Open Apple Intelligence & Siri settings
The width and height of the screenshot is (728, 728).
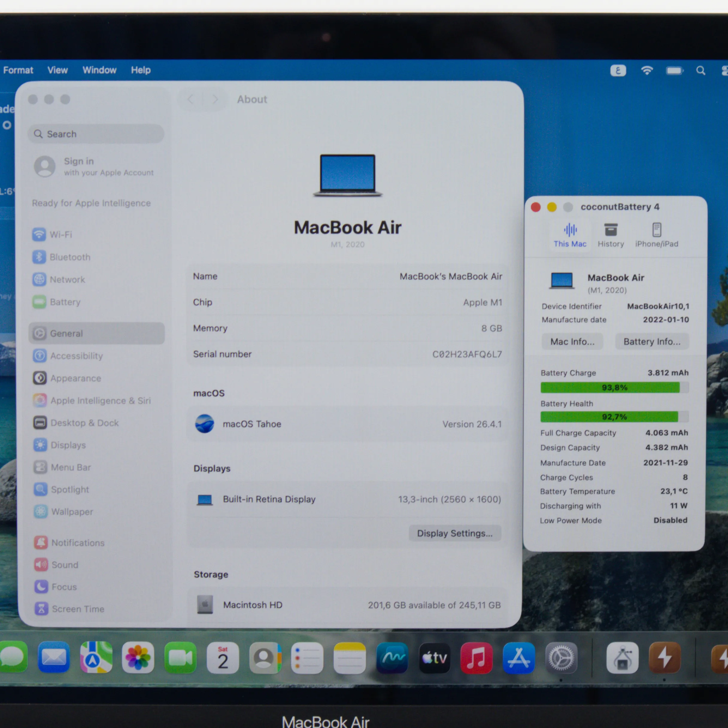click(92, 400)
